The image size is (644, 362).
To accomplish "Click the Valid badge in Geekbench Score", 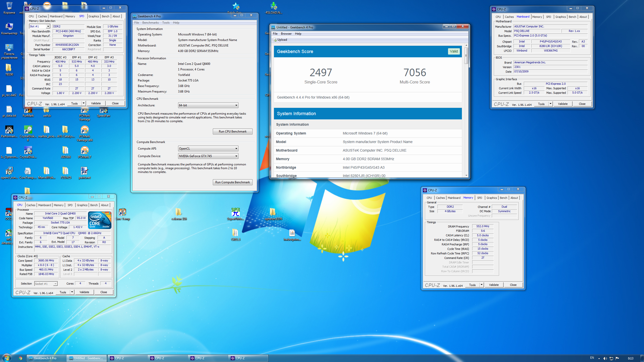I will coord(454,51).
